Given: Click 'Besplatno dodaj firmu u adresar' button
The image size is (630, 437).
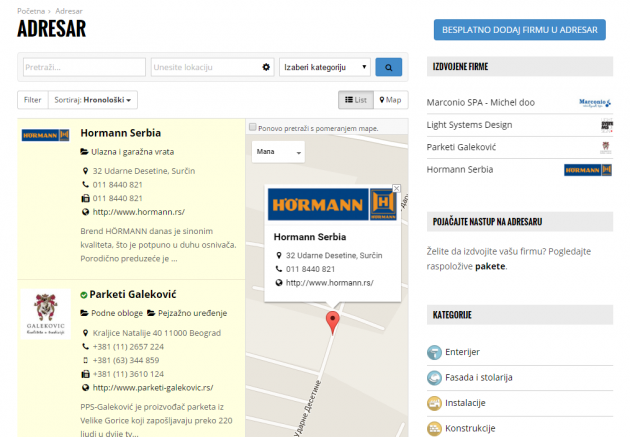Looking at the screenshot, I should tap(519, 30).
